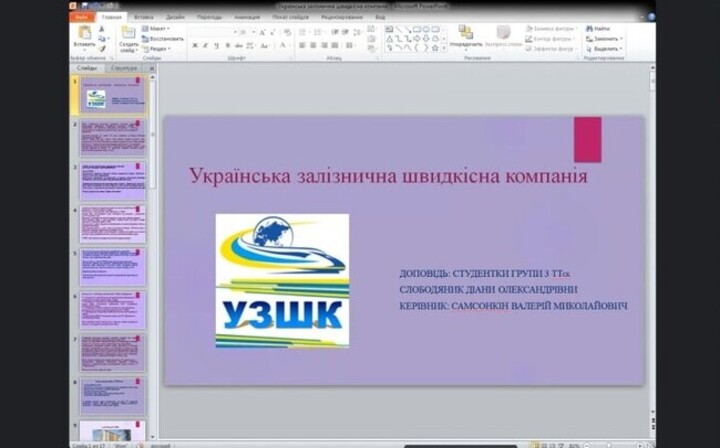
Task: Open the Section (Раздел) dropdown
Action: click(157, 49)
